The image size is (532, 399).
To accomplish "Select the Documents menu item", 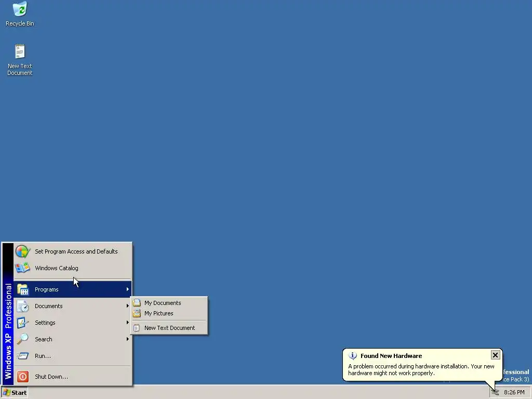I will point(73,306).
